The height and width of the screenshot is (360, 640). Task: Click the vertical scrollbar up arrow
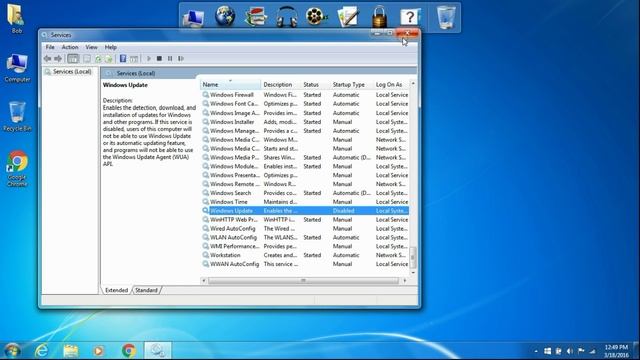tap(413, 84)
